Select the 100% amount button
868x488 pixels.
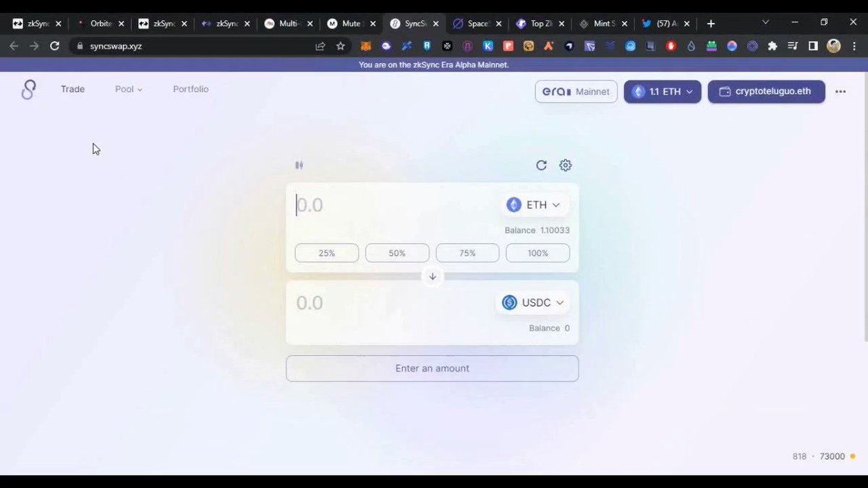[537, 253]
